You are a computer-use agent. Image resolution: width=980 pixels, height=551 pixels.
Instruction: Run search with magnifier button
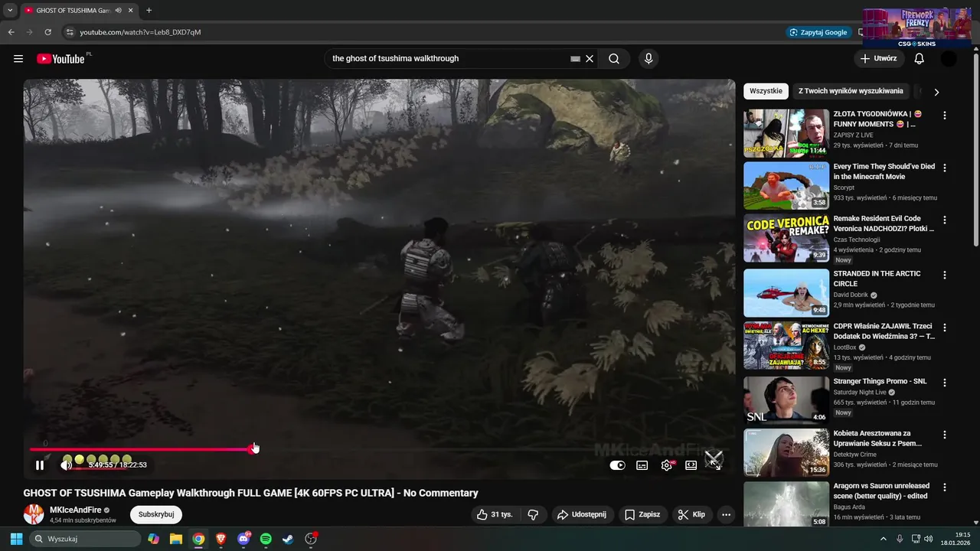tap(614, 59)
